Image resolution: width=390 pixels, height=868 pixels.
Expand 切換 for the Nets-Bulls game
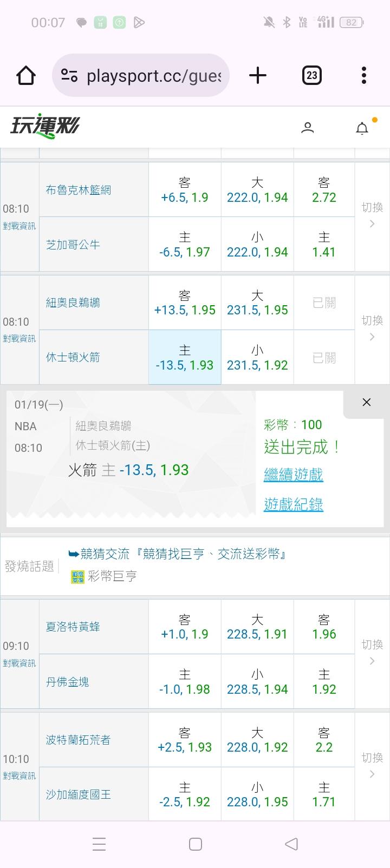[372, 215]
